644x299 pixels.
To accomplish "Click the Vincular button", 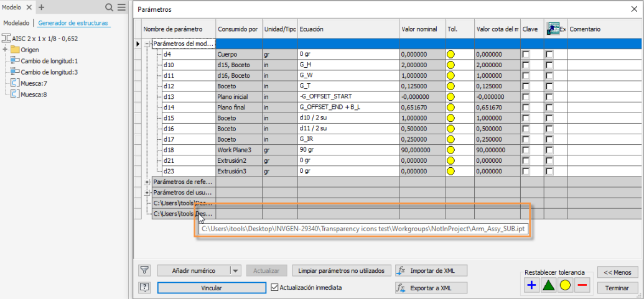I will [x=212, y=288].
